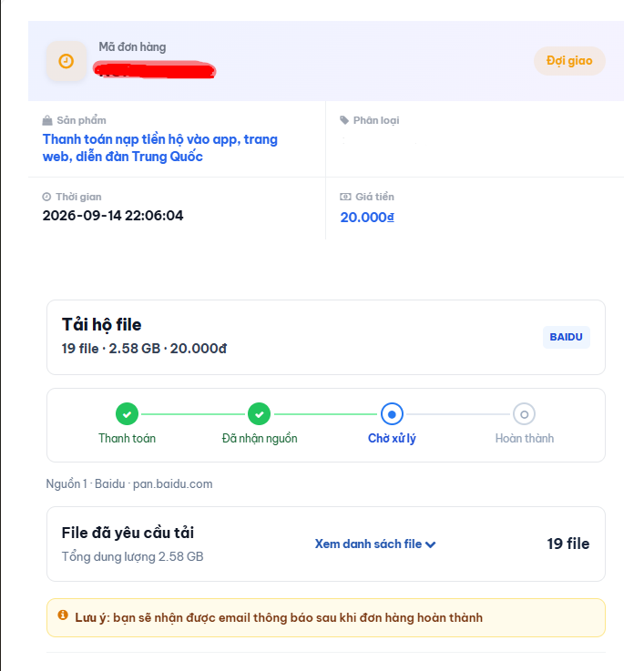Image resolution: width=644 pixels, height=671 pixels.
Task: Select the blue Chờ xử lý step circle
Action: 392,414
